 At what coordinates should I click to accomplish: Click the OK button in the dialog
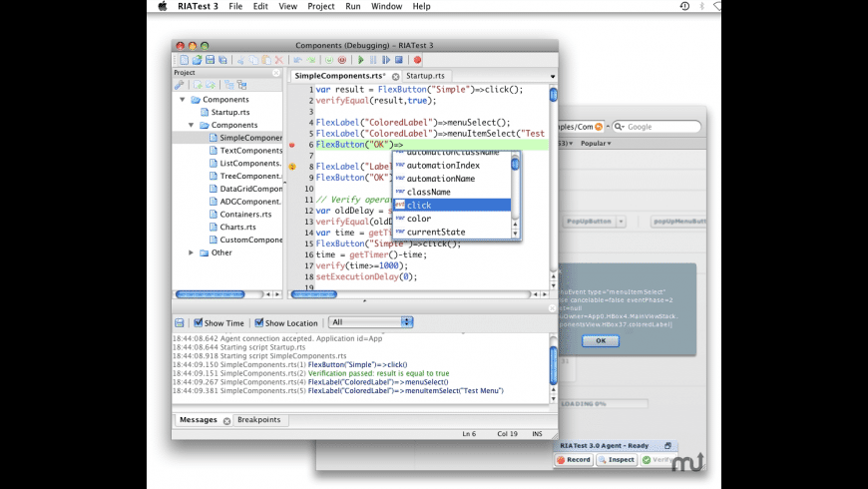[x=600, y=340]
